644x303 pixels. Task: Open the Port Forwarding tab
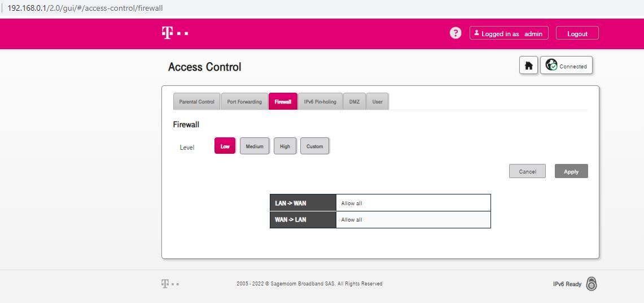[244, 102]
